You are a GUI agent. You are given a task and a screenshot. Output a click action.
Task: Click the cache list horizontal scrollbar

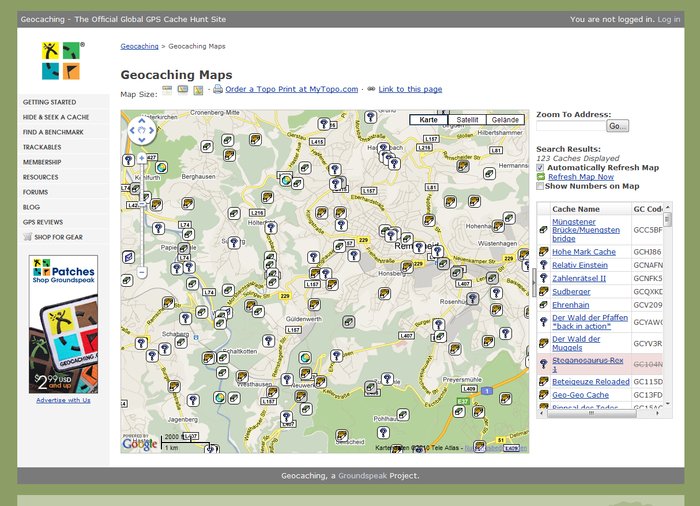(x=592, y=413)
